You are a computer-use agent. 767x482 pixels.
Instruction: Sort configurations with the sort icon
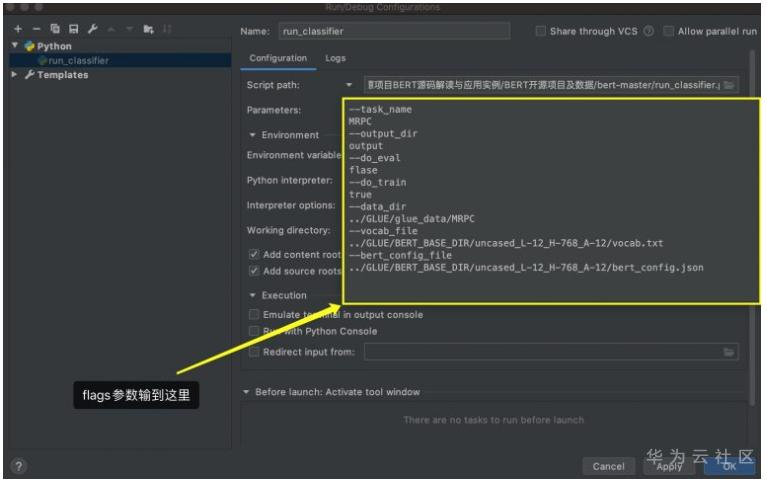coord(167,29)
